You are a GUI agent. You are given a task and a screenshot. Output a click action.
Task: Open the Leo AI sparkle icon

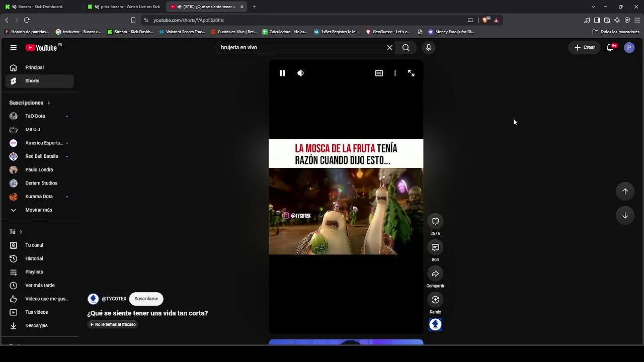(x=617, y=20)
